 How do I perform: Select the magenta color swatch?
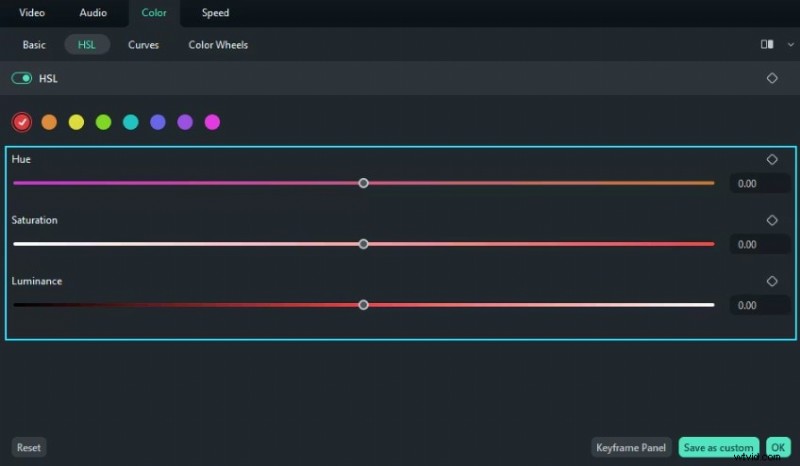point(212,122)
